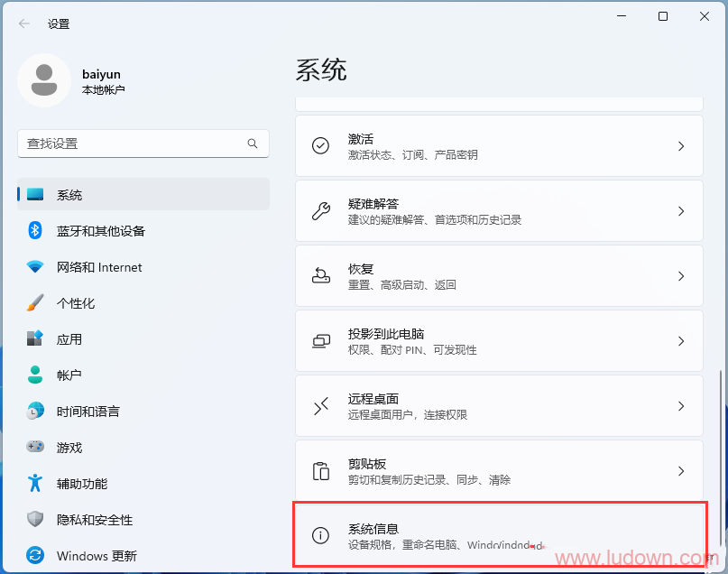Click 远程桌面用户，连接权限 description
Screen dimensions: 728x574
[x=408, y=415]
